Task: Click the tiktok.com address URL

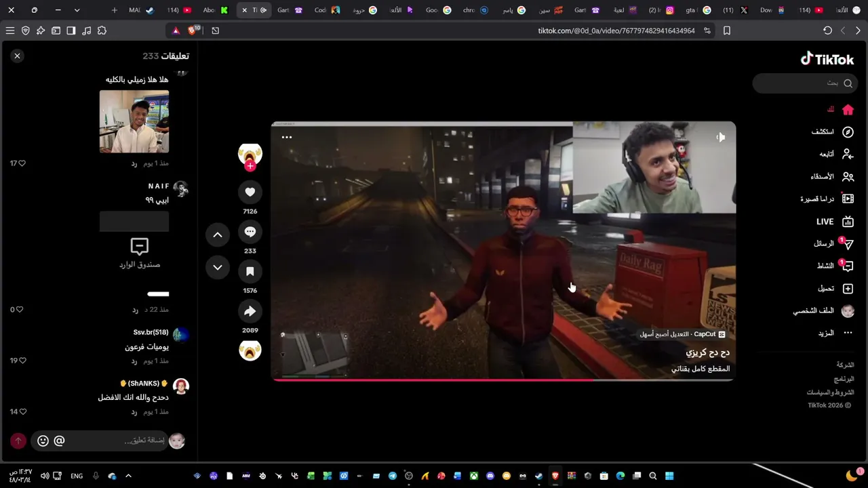Action: 616,30
